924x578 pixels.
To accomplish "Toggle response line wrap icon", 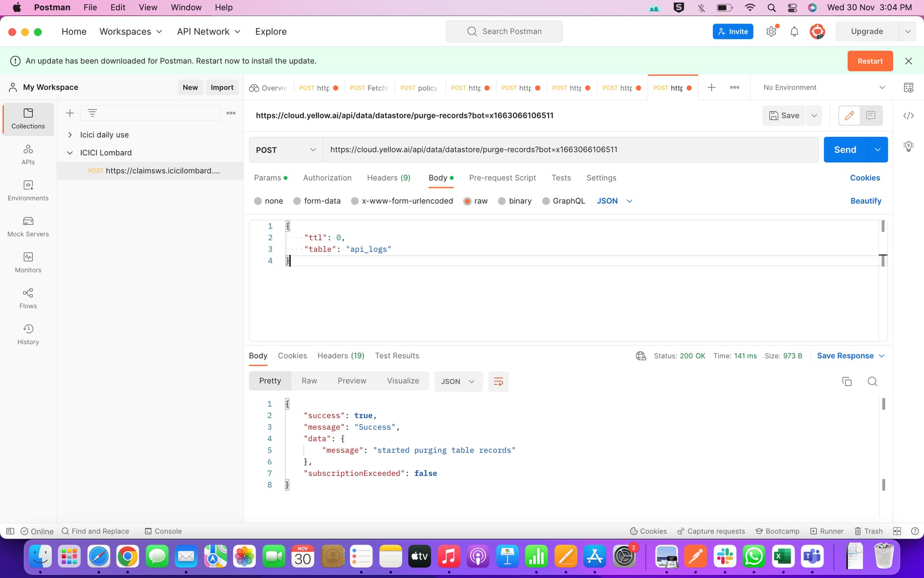I will tap(498, 381).
